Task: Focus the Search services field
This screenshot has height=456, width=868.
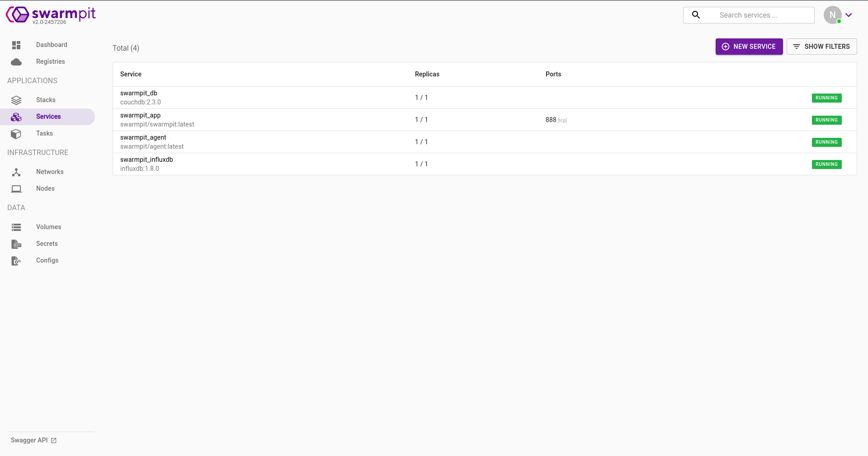Action: [x=749, y=15]
